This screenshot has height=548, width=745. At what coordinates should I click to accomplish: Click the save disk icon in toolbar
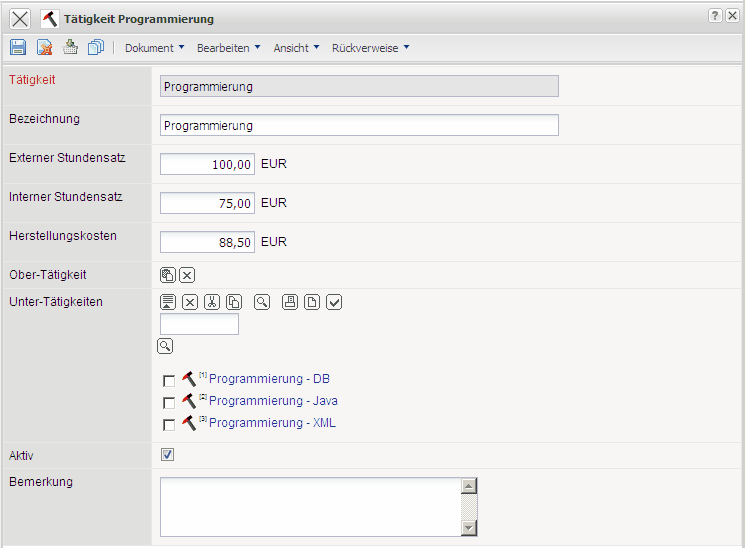point(18,47)
